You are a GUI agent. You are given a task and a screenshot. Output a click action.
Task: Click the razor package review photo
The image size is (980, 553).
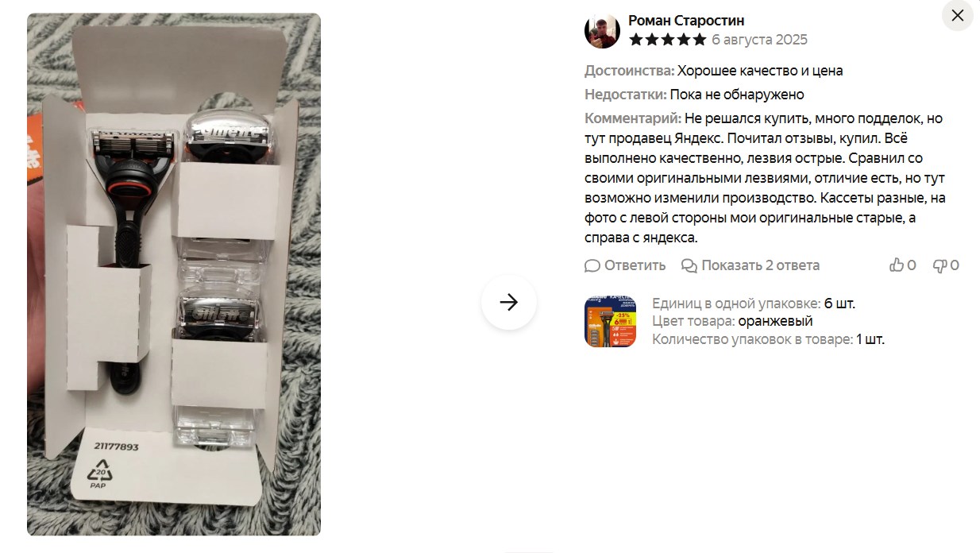pyautogui.click(x=174, y=274)
